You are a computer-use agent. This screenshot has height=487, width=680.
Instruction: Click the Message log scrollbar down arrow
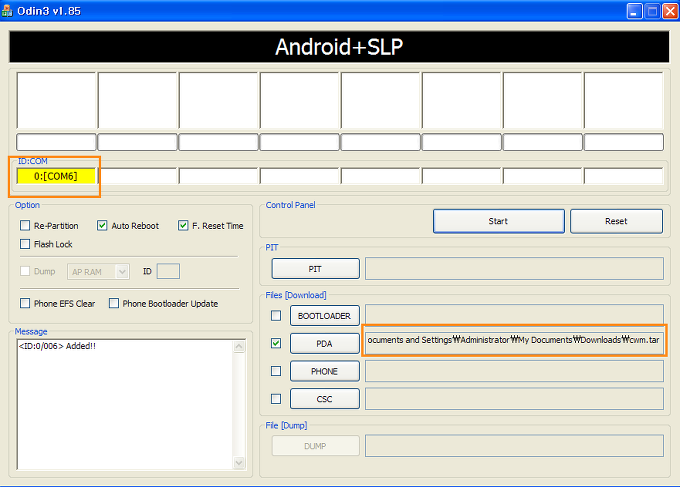[x=239, y=463]
